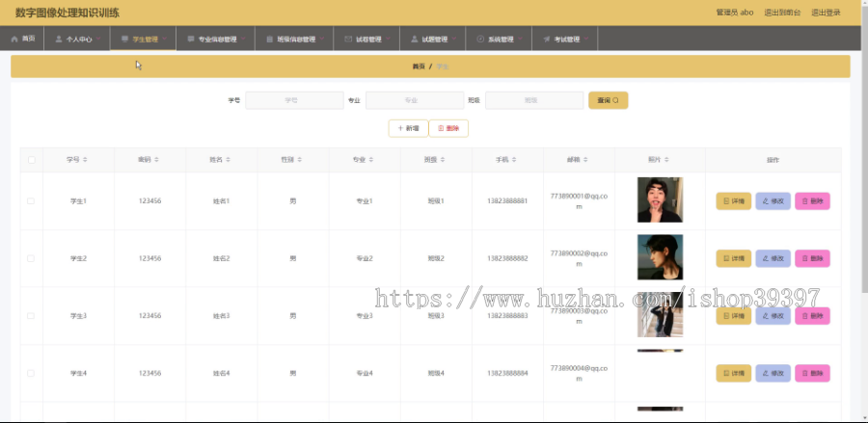
Task: Sort the table by 学号 column arrows
Action: (x=85, y=159)
